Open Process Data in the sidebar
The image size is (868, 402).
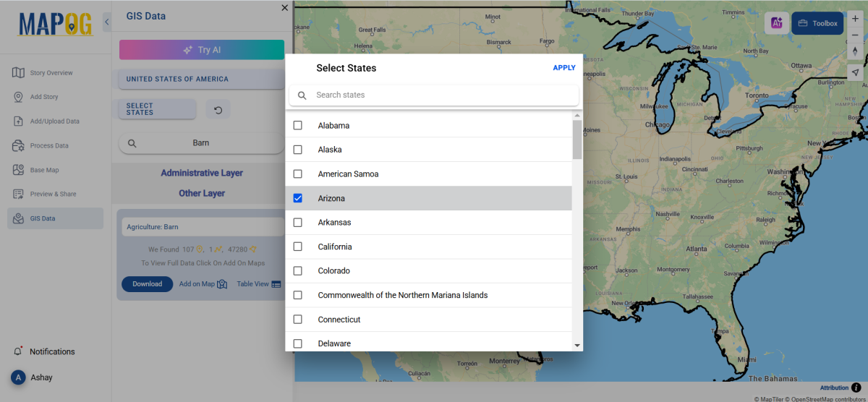coord(49,145)
